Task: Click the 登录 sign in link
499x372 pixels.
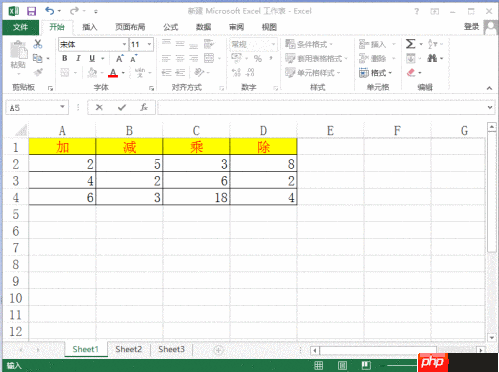Action: (x=471, y=27)
